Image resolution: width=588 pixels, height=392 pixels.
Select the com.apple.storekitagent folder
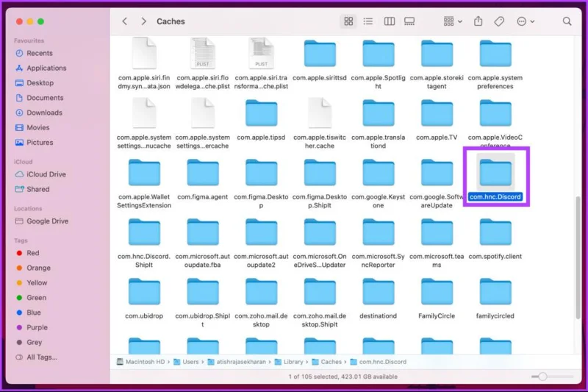pos(437,65)
